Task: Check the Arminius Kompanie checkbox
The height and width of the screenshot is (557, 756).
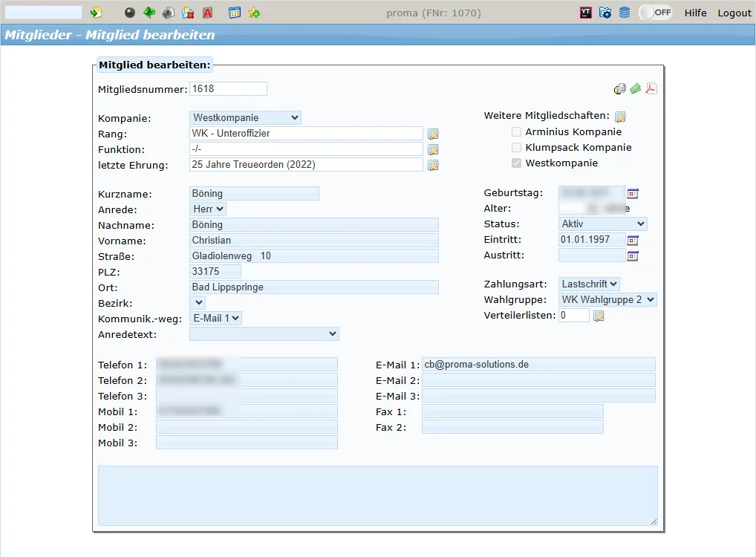Action: click(x=516, y=132)
